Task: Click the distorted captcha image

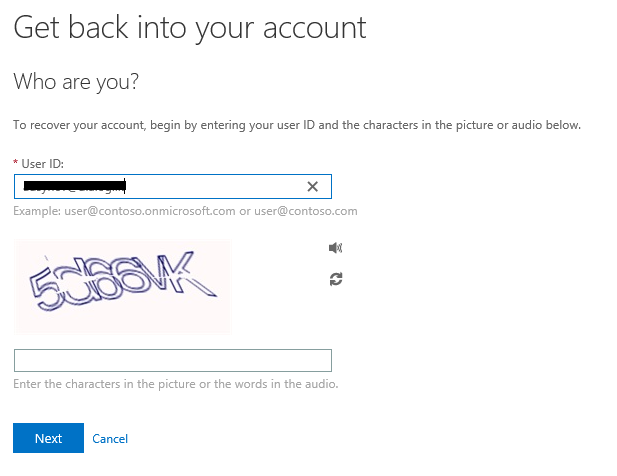Action: (x=123, y=287)
